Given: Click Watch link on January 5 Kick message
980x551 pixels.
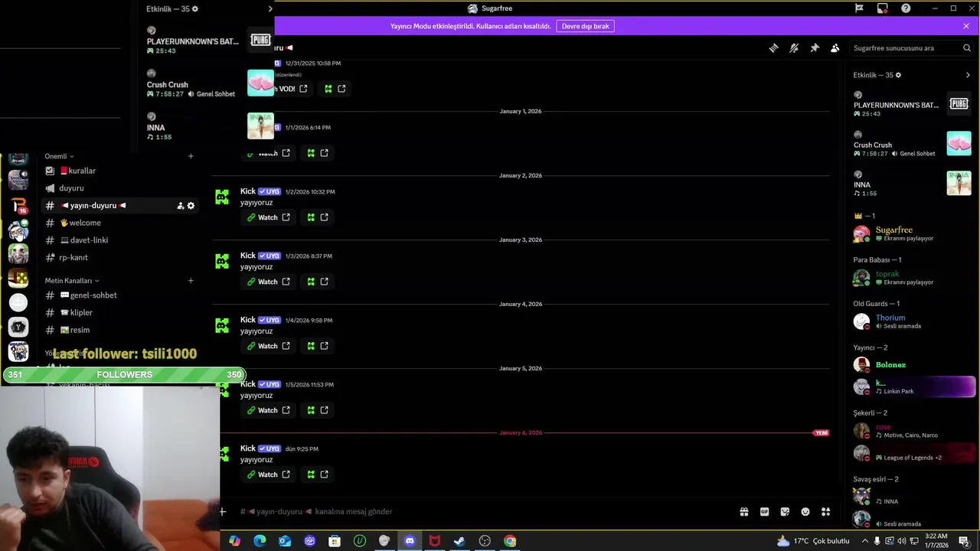Looking at the screenshot, I should click(x=267, y=410).
